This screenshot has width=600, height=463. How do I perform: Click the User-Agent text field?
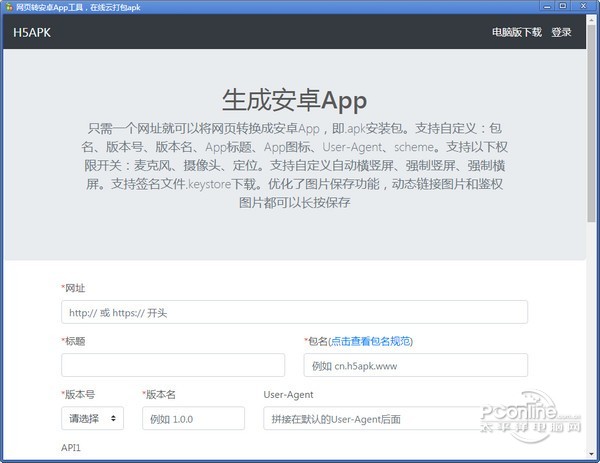pyautogui.click(x=380, y=418)
